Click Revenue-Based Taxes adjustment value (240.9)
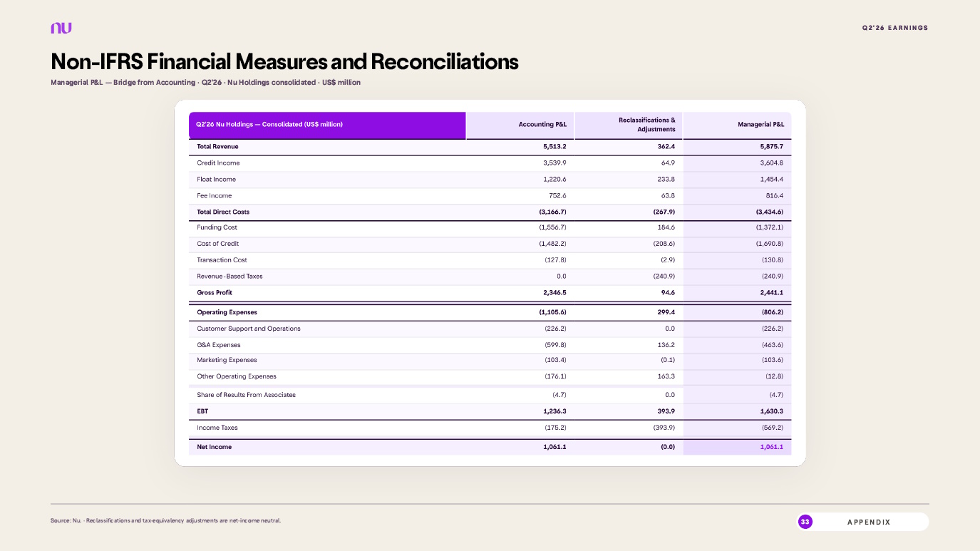This screenshot has height=551, width=980. tap(664, 277)
